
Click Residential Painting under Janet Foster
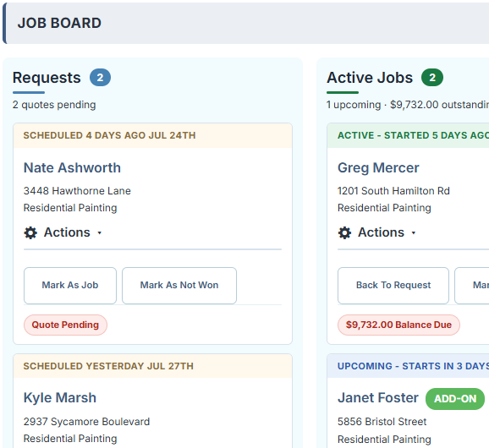tap(384, 440)
